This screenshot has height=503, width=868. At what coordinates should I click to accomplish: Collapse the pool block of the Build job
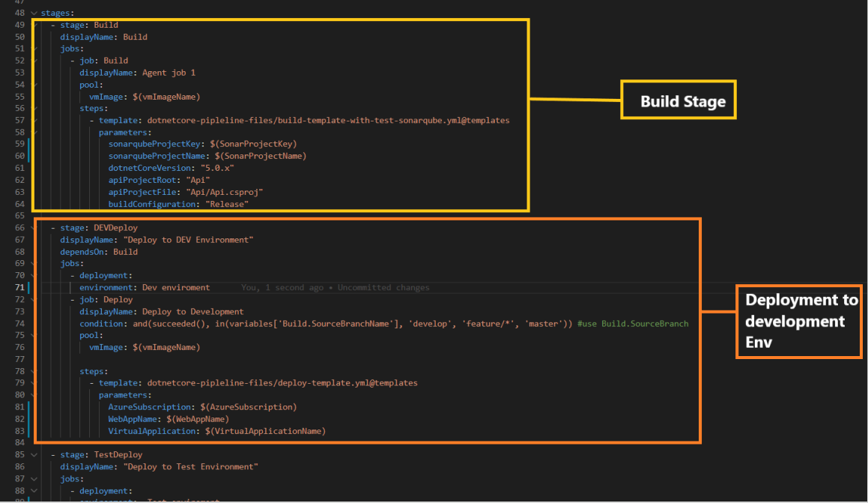tap(33, 85)
